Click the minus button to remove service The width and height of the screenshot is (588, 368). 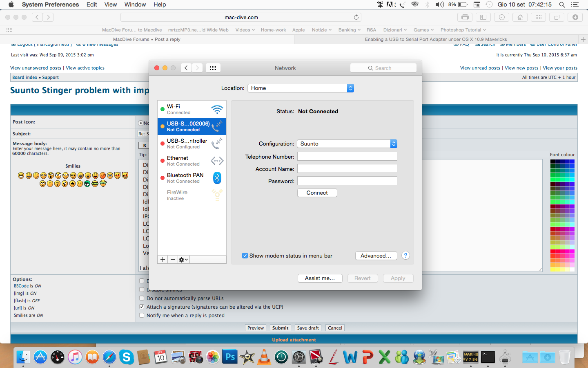pos(173,260)
